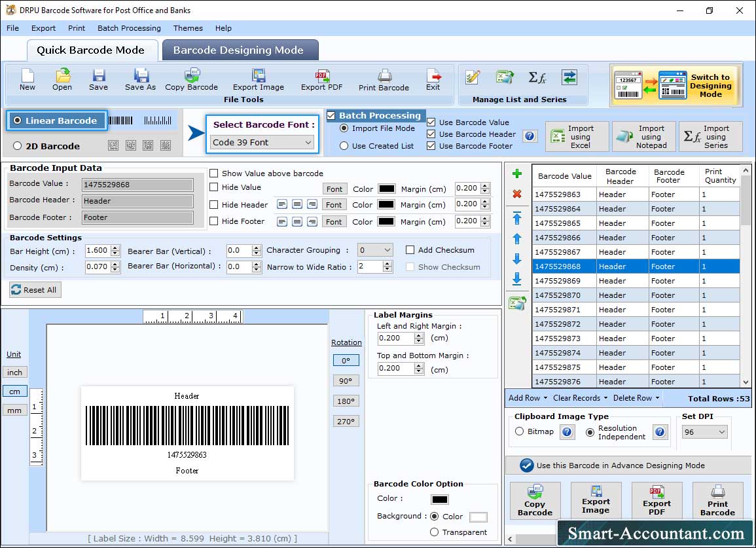Open the Batch Processing menu
The image size is (756, 548).
point(129,28)
